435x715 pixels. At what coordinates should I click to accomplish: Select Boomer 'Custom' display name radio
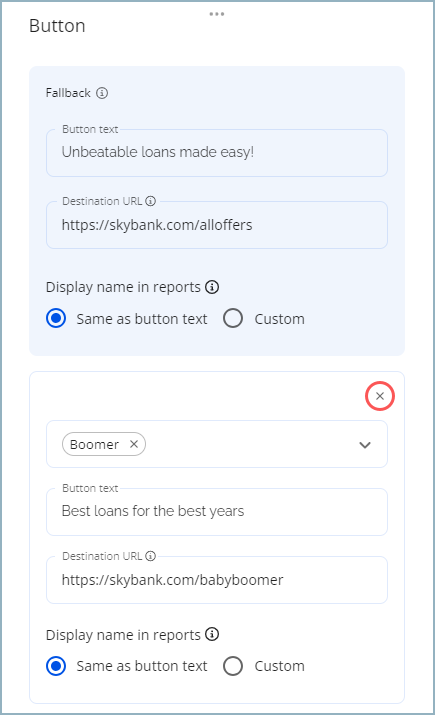tap(233, 666)
